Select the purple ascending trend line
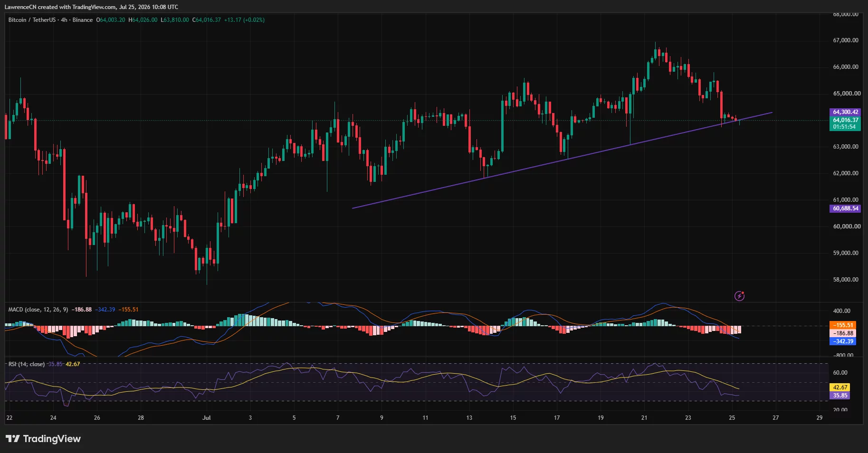 [x=563, y=160]
